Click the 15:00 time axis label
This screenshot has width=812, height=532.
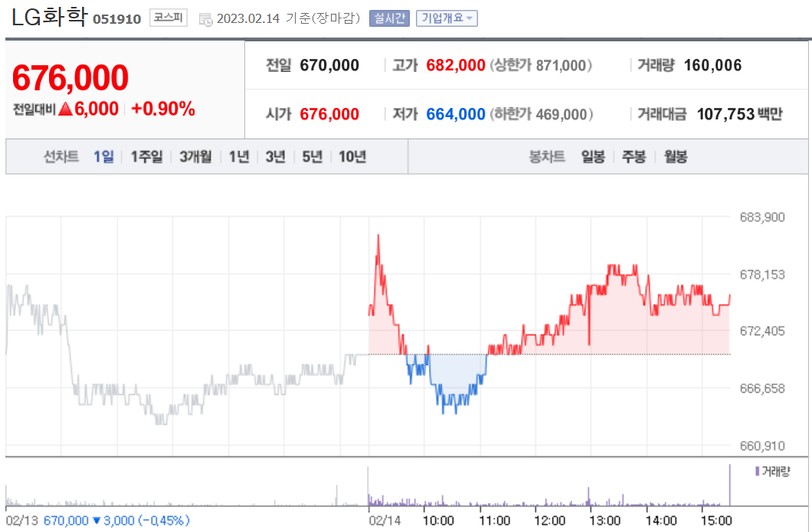pyautogui.click(x=716, y=521)
